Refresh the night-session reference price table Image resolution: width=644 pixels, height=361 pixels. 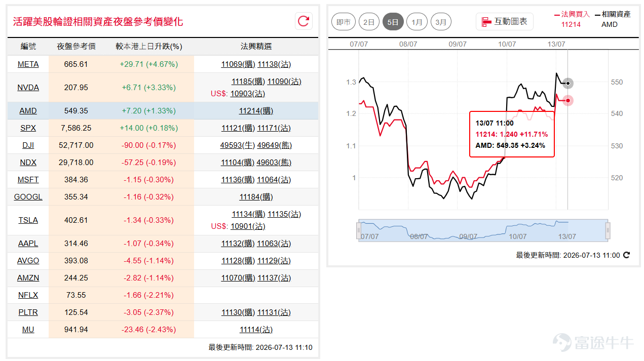304,21
